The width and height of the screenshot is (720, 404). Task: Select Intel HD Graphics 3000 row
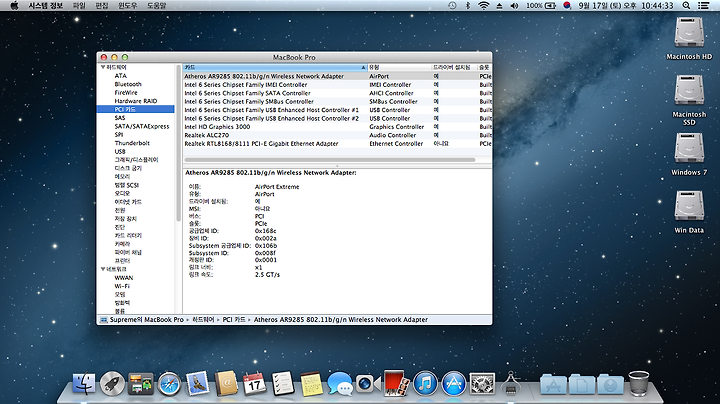pyautogui.click(x=338, y=127)
